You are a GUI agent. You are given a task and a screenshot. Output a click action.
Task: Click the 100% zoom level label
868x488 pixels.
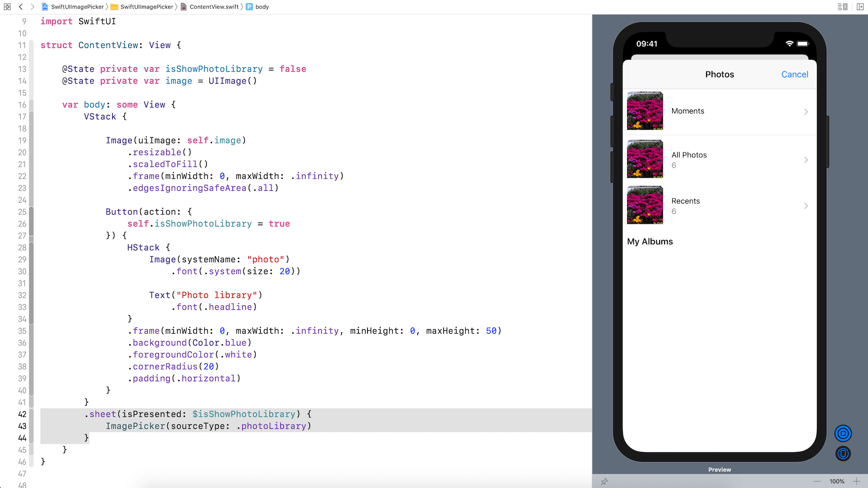837,481
